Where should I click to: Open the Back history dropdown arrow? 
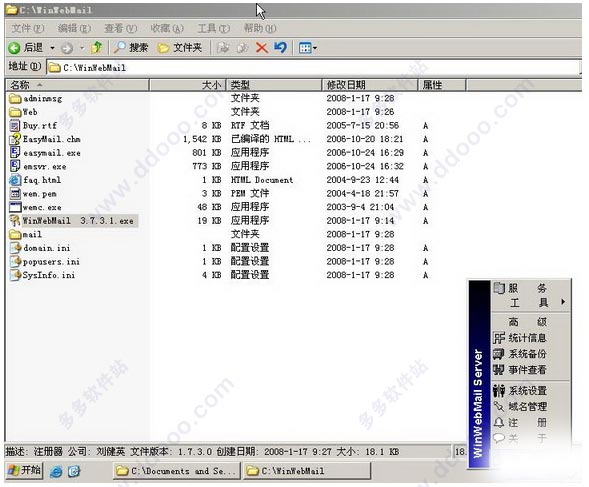click(x=53, y=48)
